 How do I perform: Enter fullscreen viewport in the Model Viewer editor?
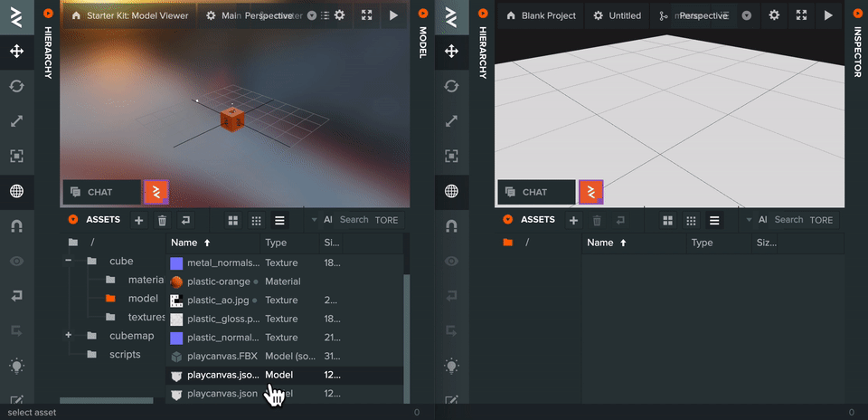[366, 15]
